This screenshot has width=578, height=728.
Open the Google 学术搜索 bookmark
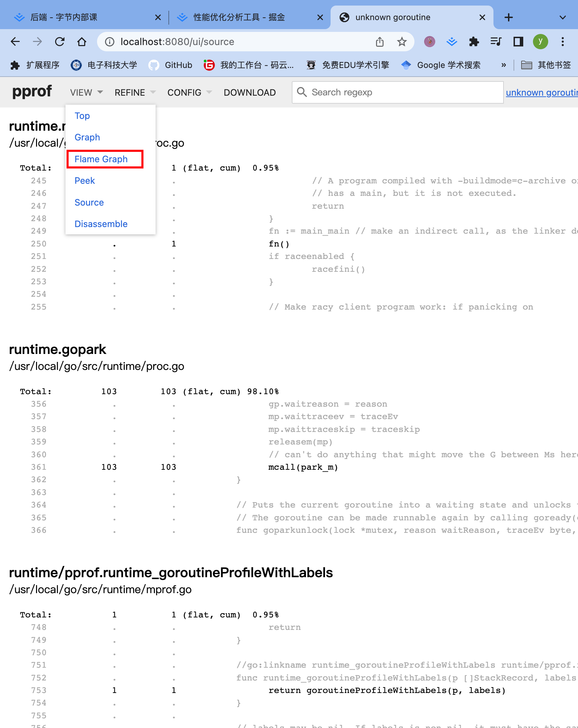[x=441, y=65]
